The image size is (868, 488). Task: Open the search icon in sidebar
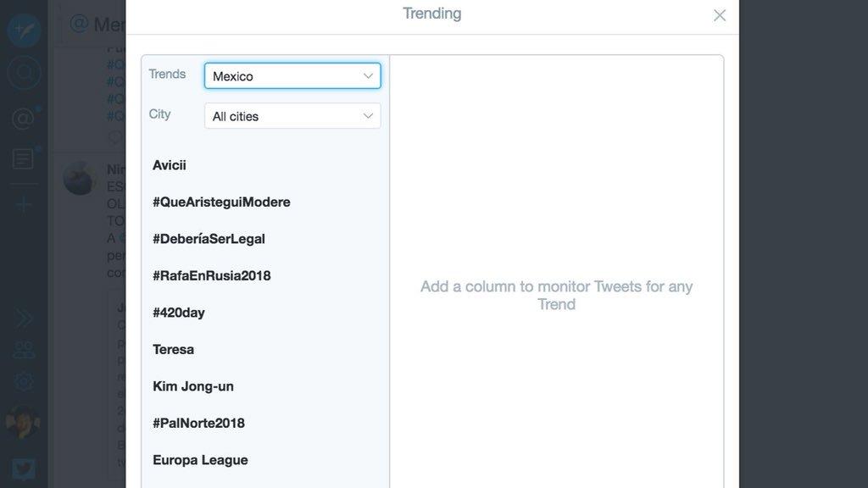click(x=24, y=73)
